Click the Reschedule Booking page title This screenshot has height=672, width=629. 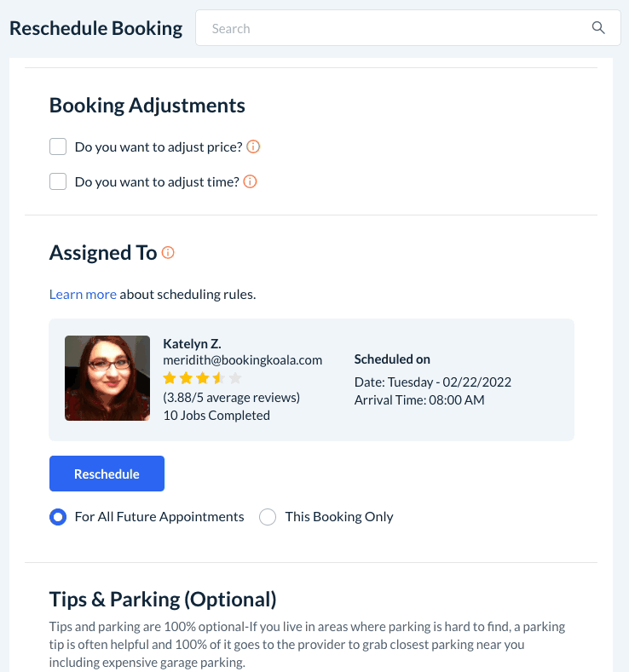(95, 28)
